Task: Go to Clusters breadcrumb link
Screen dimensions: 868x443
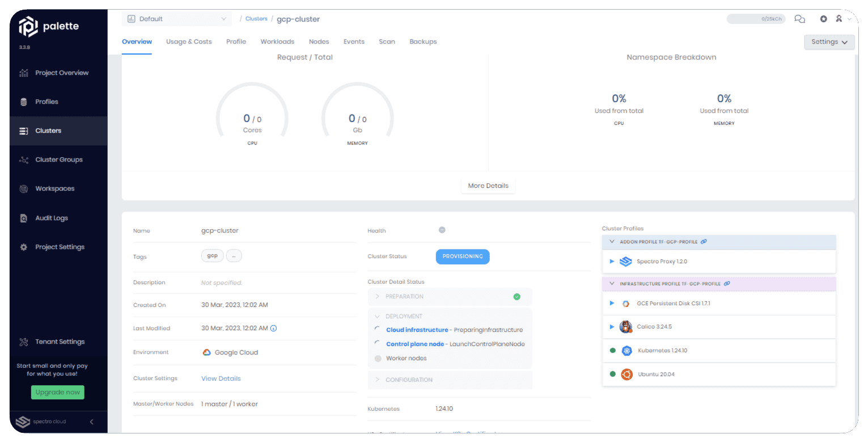Action: [256, 19]
